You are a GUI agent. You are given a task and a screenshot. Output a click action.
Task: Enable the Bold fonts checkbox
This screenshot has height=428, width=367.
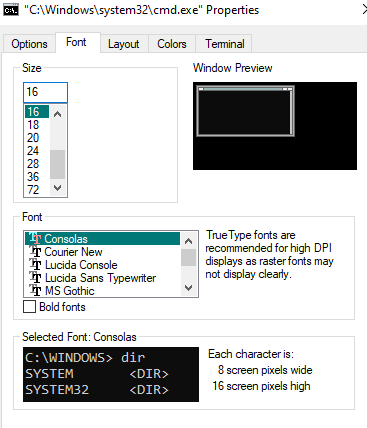point(29,307)
